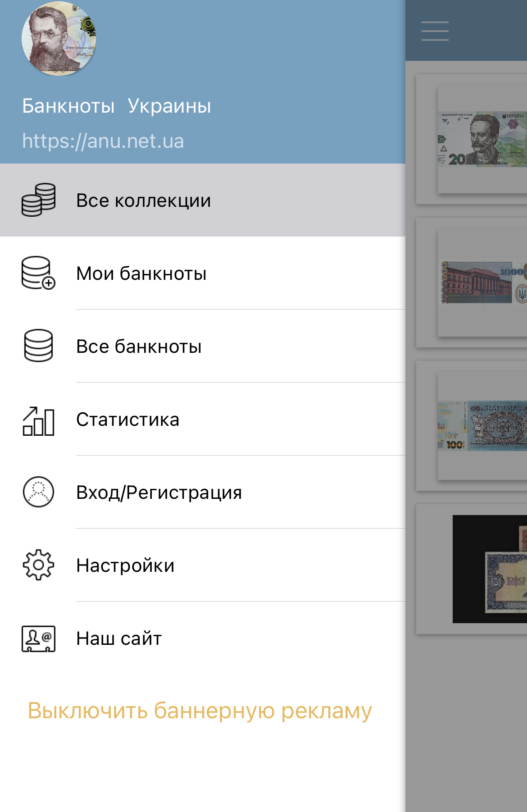Open the https://anu.net.ua link
Viewport: 527px width, 812px height.
(x=103, y=141)
